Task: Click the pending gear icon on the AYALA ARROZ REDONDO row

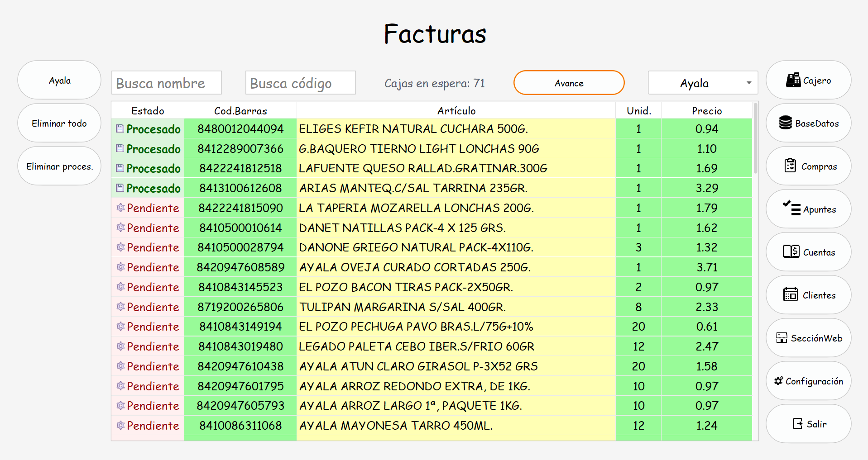Action: [x=120, y=386]
